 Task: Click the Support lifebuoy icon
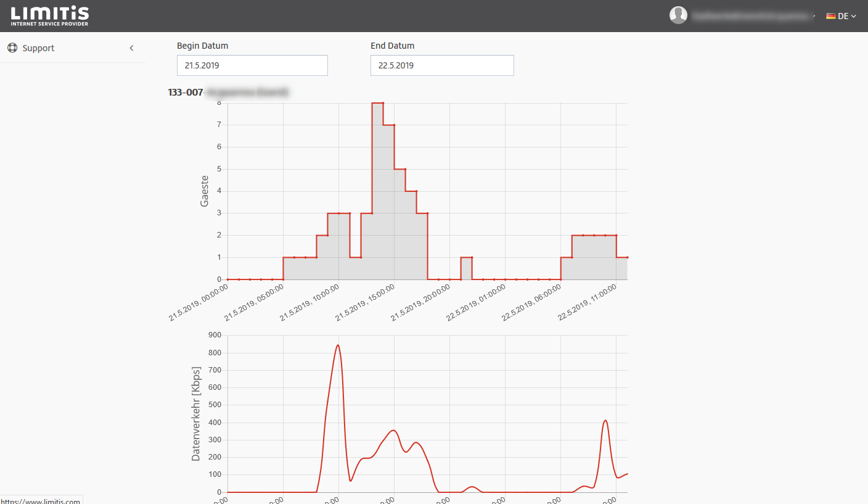click(12, 48)
